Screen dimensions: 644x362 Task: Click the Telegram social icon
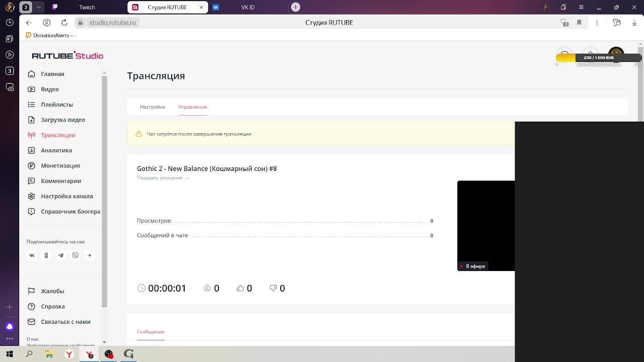(x=61, y=255)
